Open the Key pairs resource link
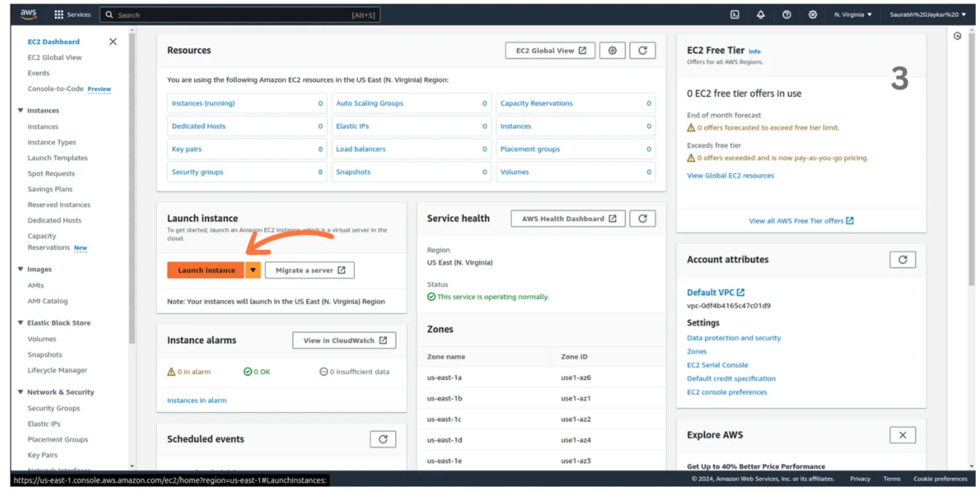The height and width of the screenshot is (495, 980). (x=187, y=149)
